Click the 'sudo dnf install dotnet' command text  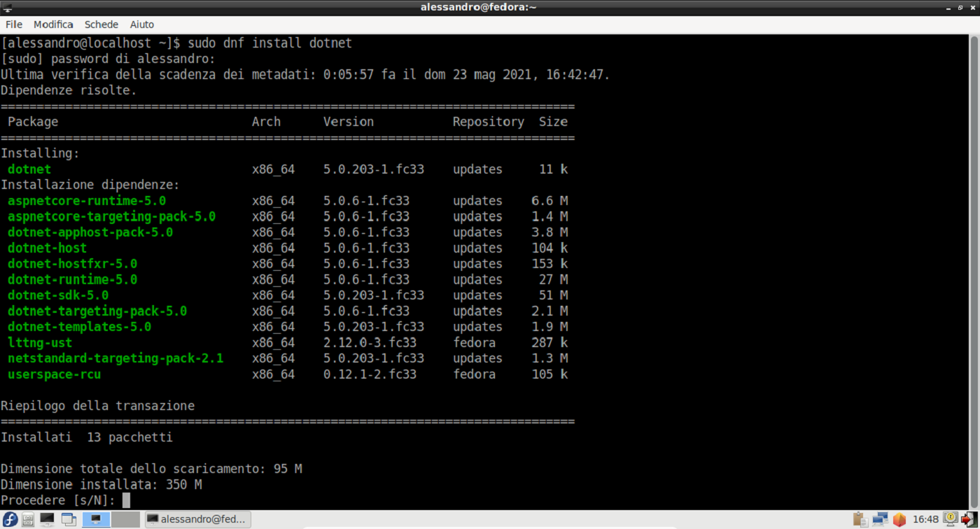[269, 43]
